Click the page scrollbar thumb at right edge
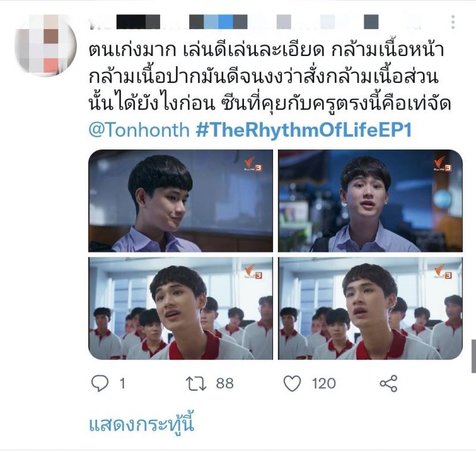476x452 pixels. click(x=473, y=356)
